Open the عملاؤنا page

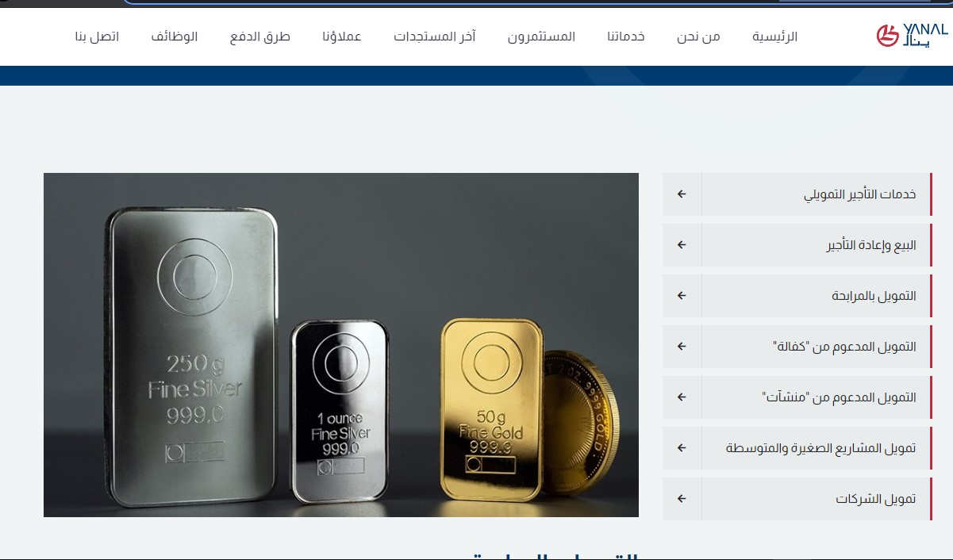tap(342, 36)
